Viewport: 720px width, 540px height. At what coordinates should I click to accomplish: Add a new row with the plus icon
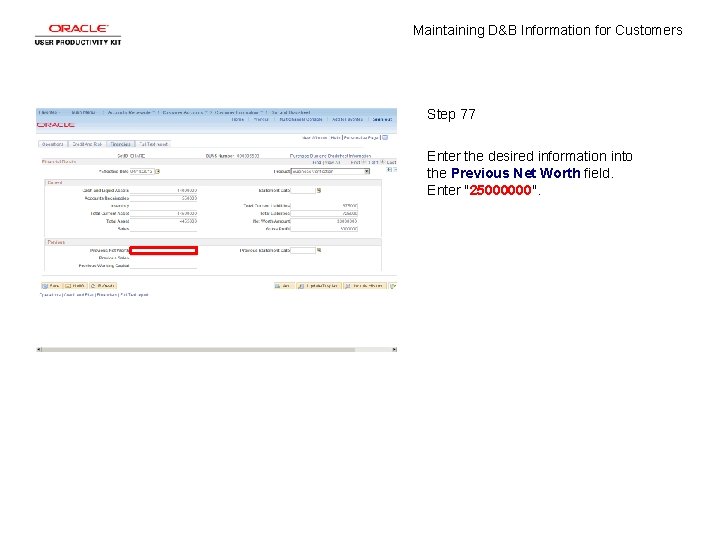coord(389,169)
